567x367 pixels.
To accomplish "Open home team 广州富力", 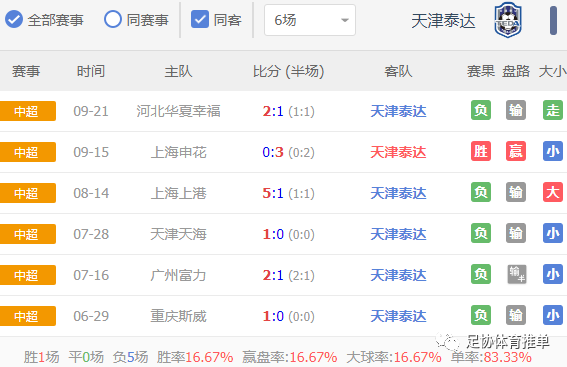I will point(178,275).
